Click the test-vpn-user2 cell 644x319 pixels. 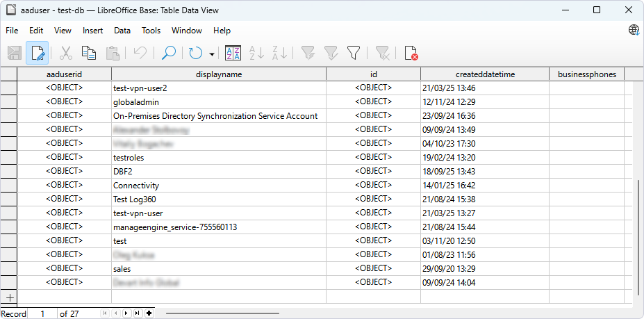tap(219, 88)
